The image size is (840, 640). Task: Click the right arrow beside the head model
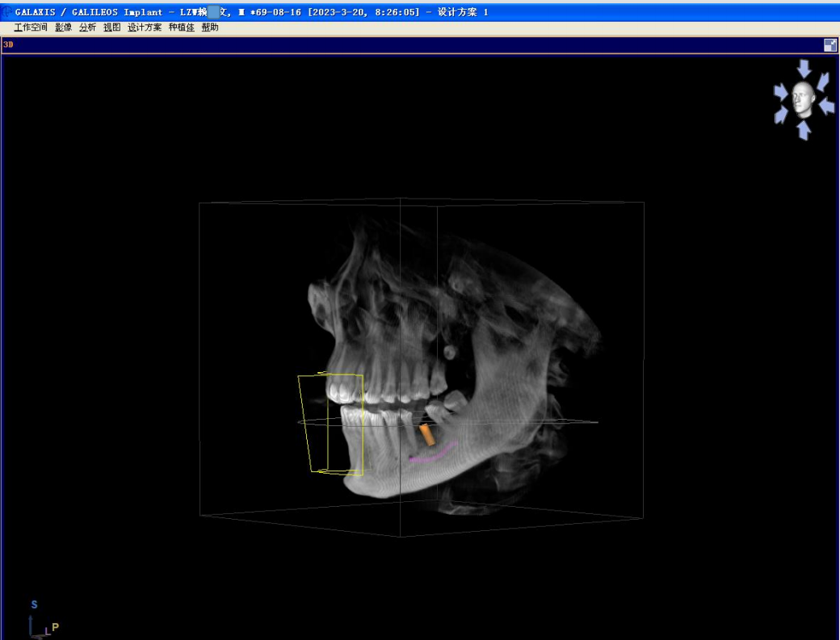click(826, 106)
